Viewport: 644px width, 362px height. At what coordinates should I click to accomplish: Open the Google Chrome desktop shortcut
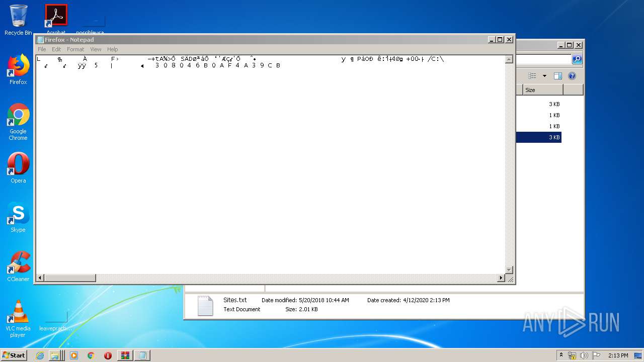click(x=18, y=122)
